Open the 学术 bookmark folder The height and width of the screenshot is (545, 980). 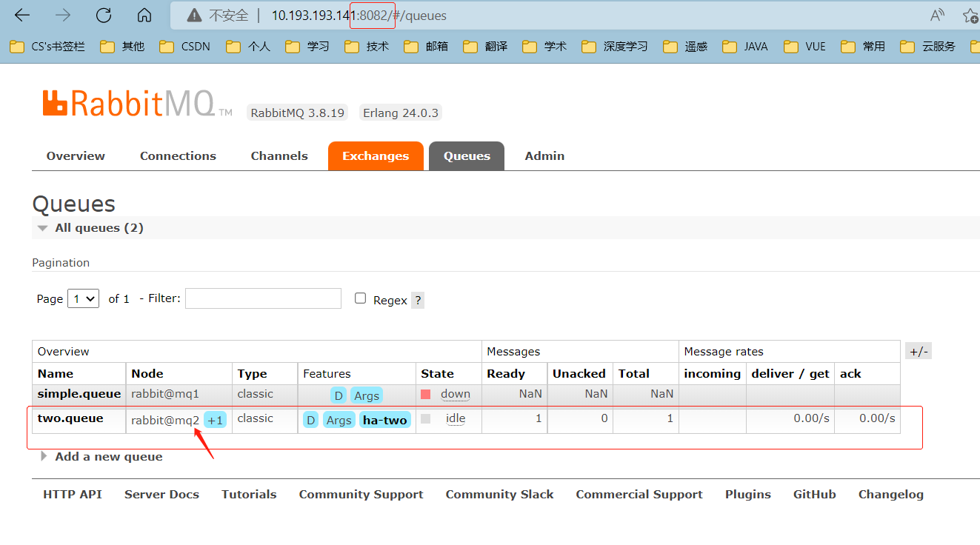tap(544, 46)
